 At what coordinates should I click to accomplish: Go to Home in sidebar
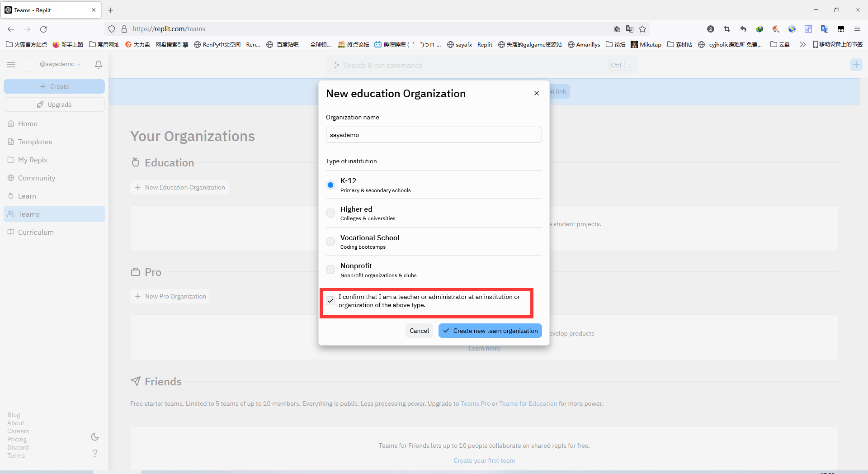tap(54, 123)
